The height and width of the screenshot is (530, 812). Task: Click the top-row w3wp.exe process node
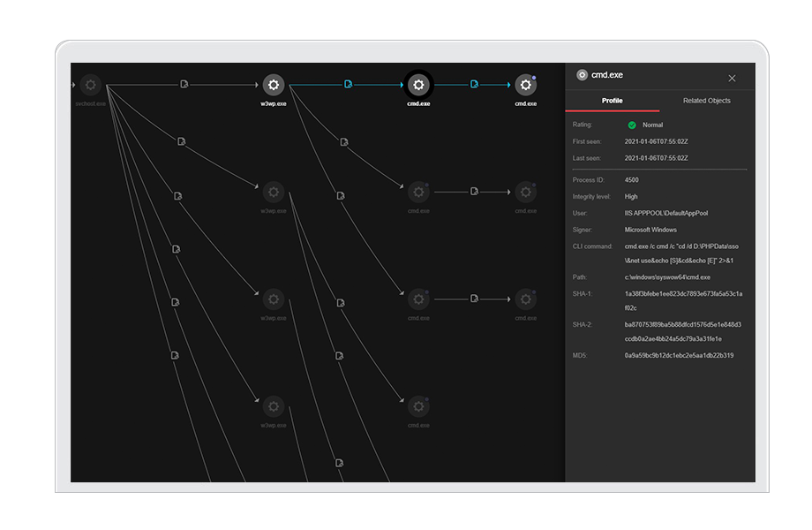pos(273,86)
